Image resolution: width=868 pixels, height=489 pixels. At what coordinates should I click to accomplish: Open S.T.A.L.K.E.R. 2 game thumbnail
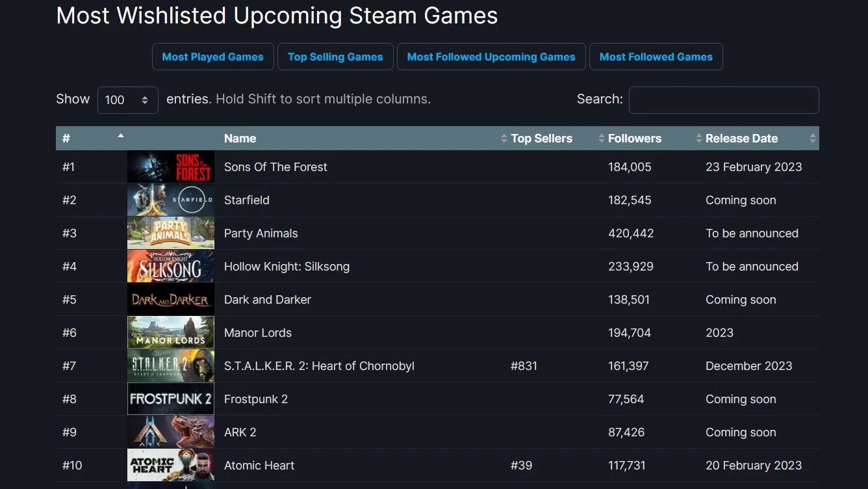[171, 365]
